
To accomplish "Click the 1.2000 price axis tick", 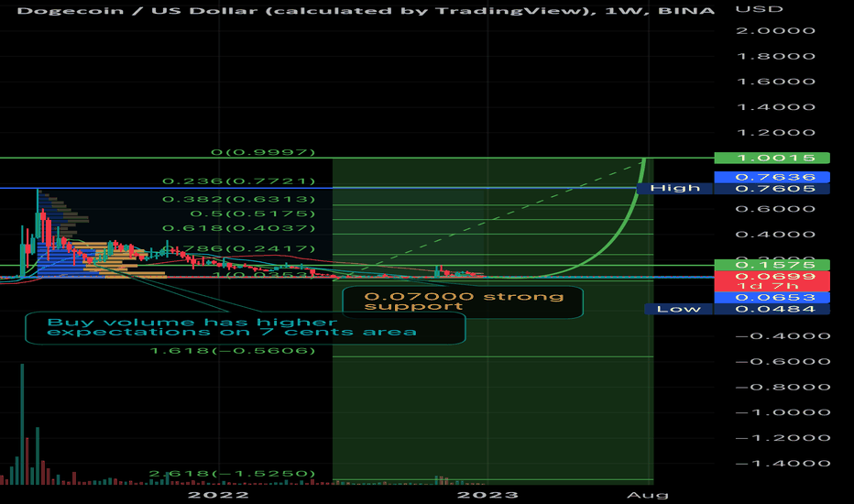I will (775, 132).
